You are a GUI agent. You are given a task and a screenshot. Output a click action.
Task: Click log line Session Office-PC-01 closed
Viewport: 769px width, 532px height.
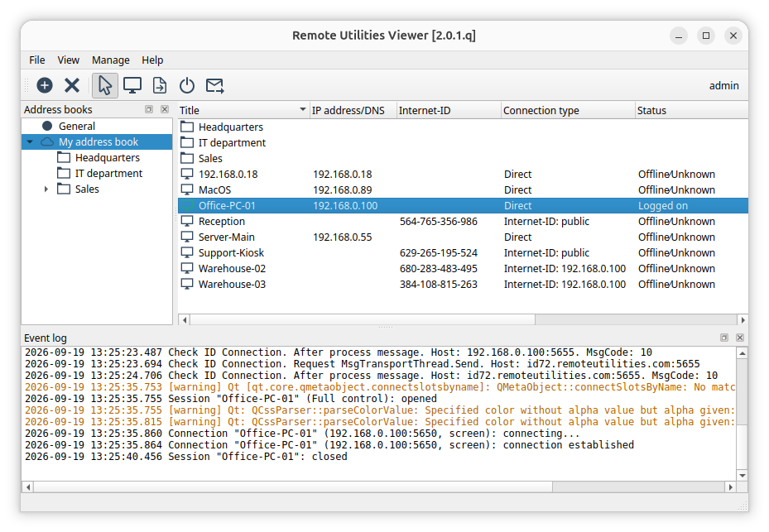(x=186, y=457)
